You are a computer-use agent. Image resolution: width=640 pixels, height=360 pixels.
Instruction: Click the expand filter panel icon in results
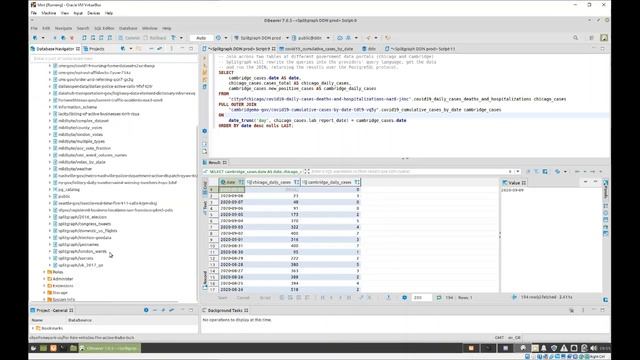[x=307, y=171]
